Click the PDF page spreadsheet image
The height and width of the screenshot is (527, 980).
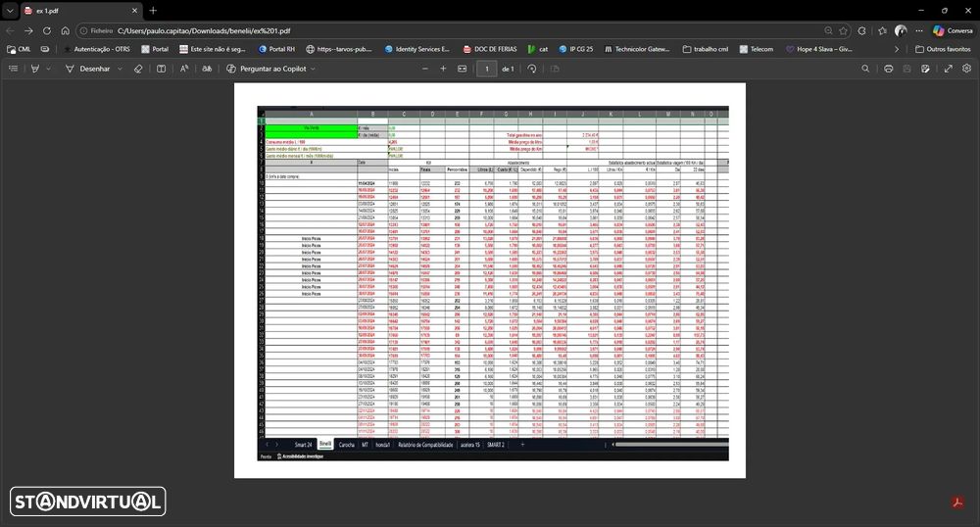tap(493, 283)
